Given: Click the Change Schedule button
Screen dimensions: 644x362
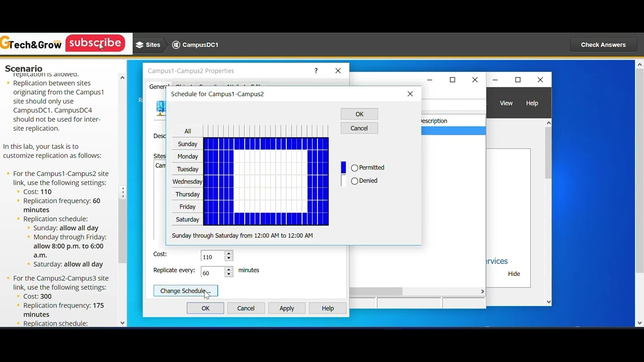Looking at the screenshot, I should click(x=186, y=291).
